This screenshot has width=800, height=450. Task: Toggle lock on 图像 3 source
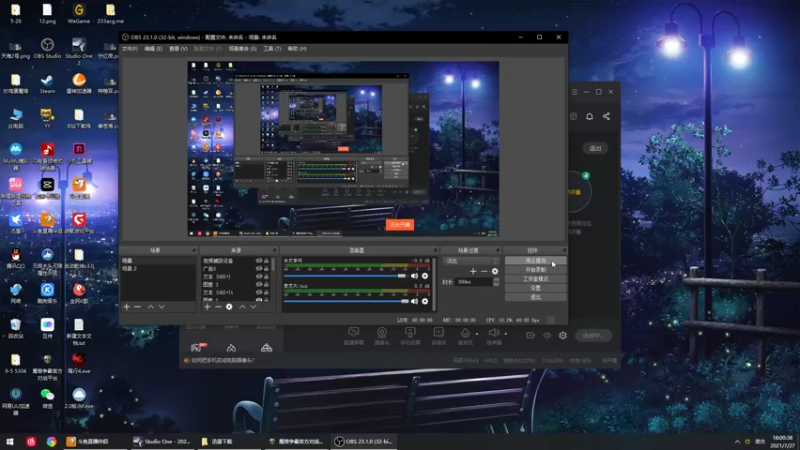(x=266, y=285)
